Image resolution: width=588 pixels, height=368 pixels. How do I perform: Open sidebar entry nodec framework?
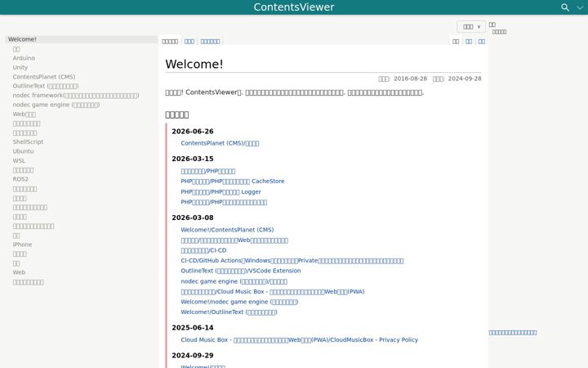pyautogui.click(x=76, y=96)
